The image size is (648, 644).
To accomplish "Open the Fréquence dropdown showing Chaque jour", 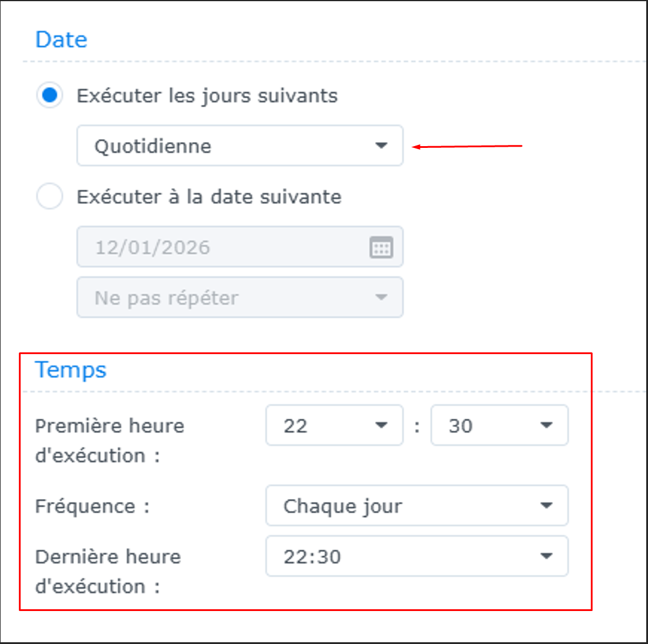I will point(413,506).
